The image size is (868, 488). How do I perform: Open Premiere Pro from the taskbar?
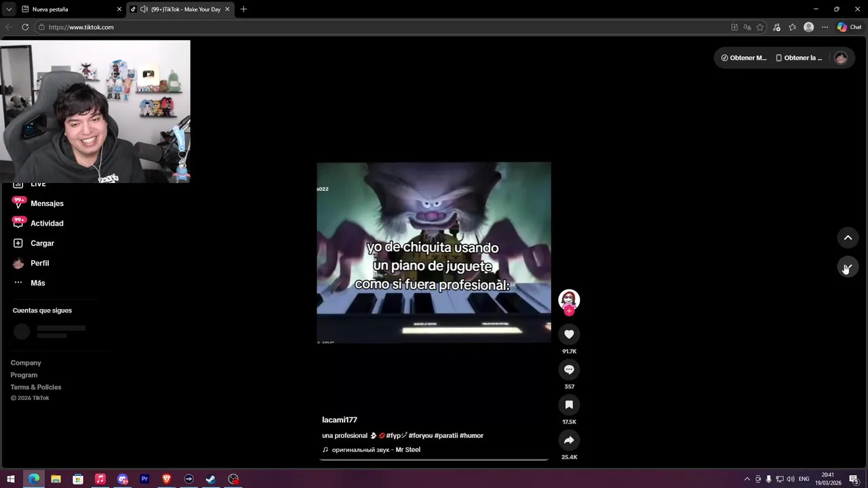[144, 479]
